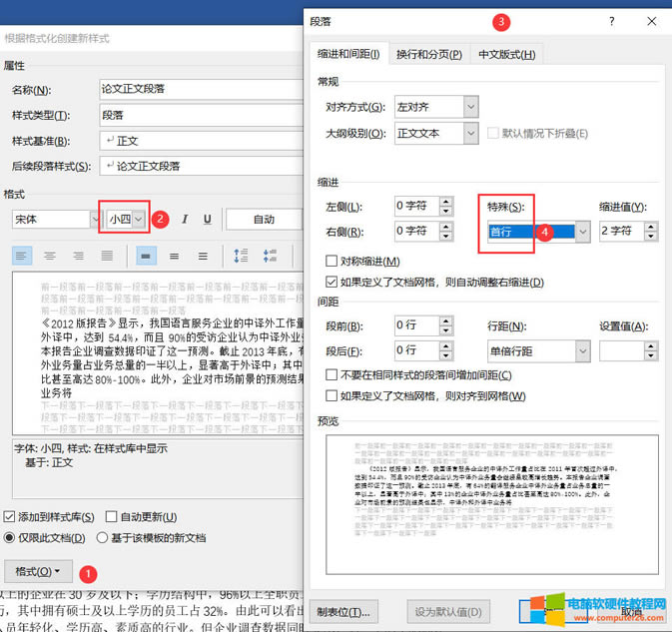Image resolution: width=672 pixels, height=632 pixels.
Task: Increase spacing before 段前 spinner up
Action: point(446,320)
